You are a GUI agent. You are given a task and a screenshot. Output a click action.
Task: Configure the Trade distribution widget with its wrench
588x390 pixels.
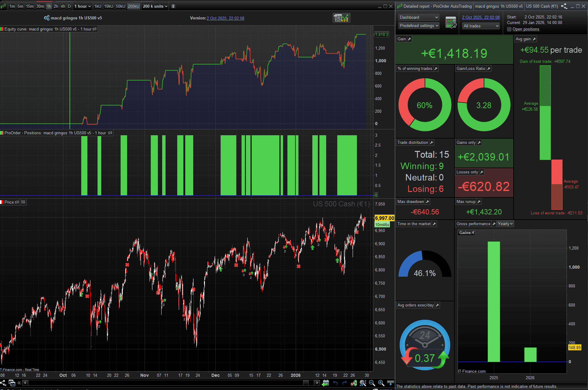click(432, 143)
